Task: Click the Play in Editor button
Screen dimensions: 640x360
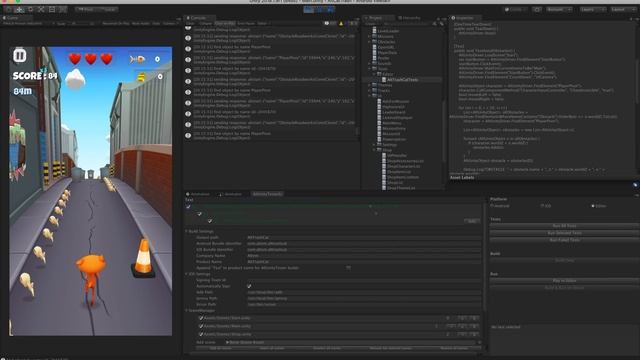Action: (x=564, y=280)
